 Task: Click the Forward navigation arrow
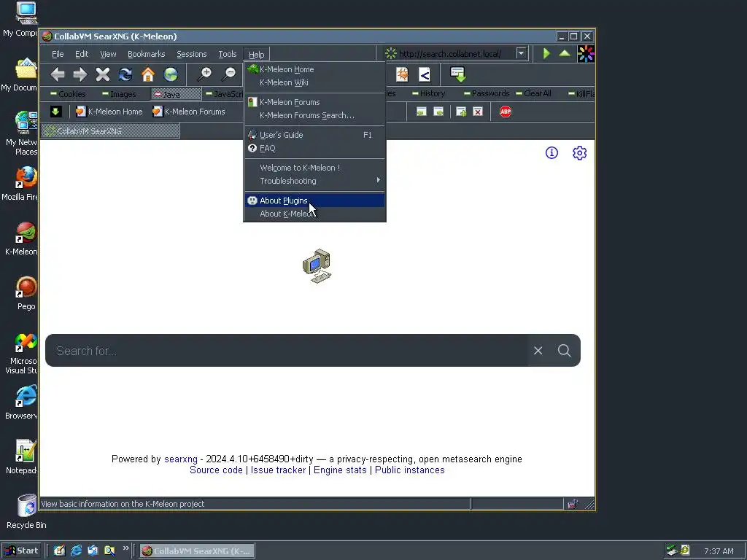[80, 74]
